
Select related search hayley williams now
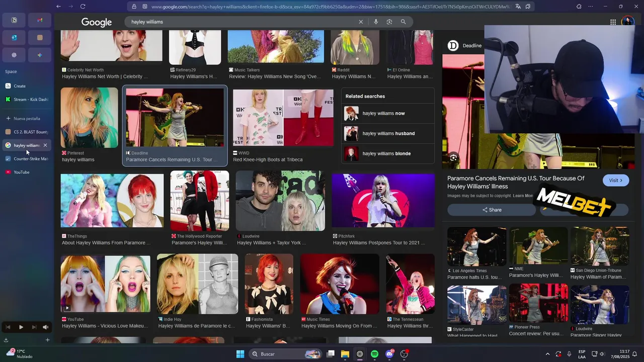[x=388, y=114]
